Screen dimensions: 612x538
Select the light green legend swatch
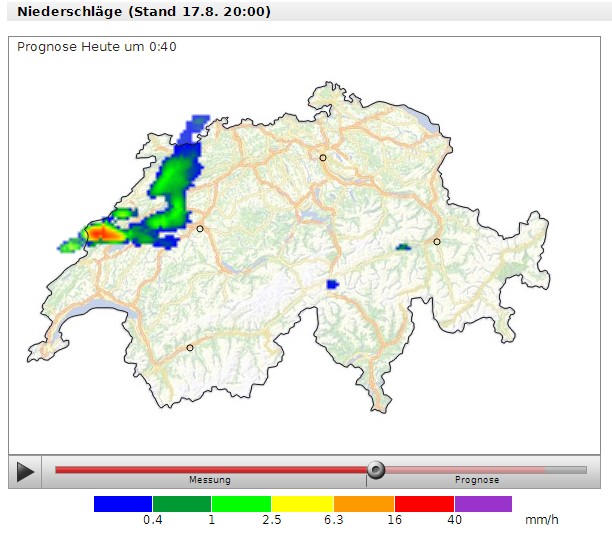(241, 504)
